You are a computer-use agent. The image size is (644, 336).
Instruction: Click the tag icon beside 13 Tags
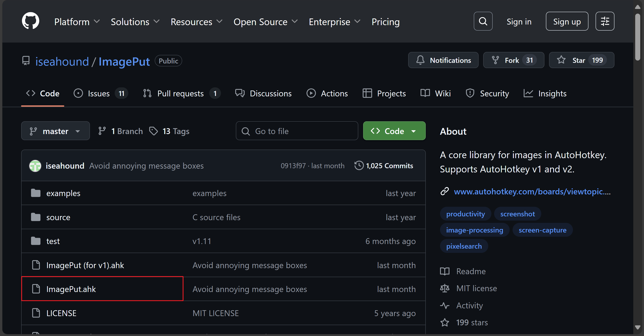click(153, 131)
